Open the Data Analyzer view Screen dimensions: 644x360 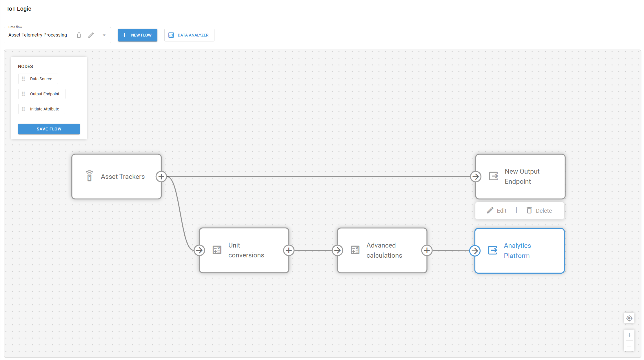click(x=189, y=35)
